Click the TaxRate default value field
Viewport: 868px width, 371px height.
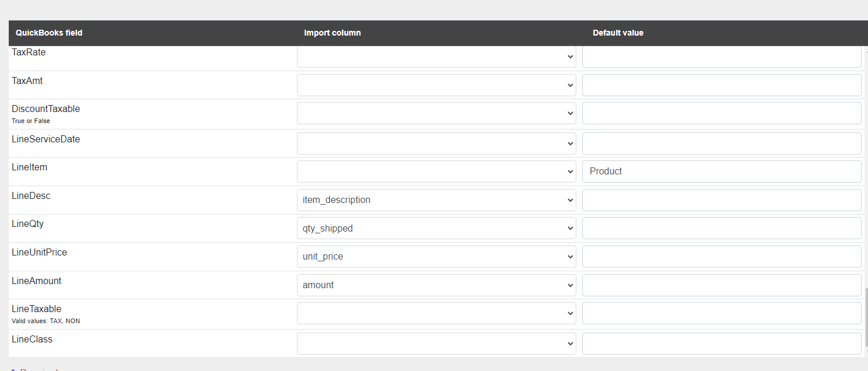(x=722, y=57)
